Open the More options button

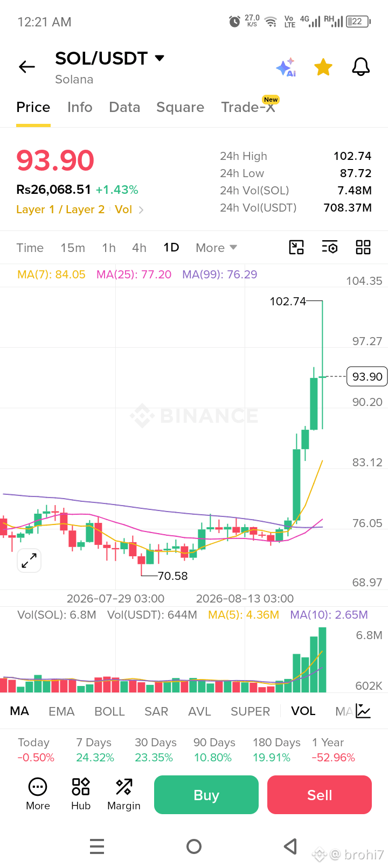[38, 794]
